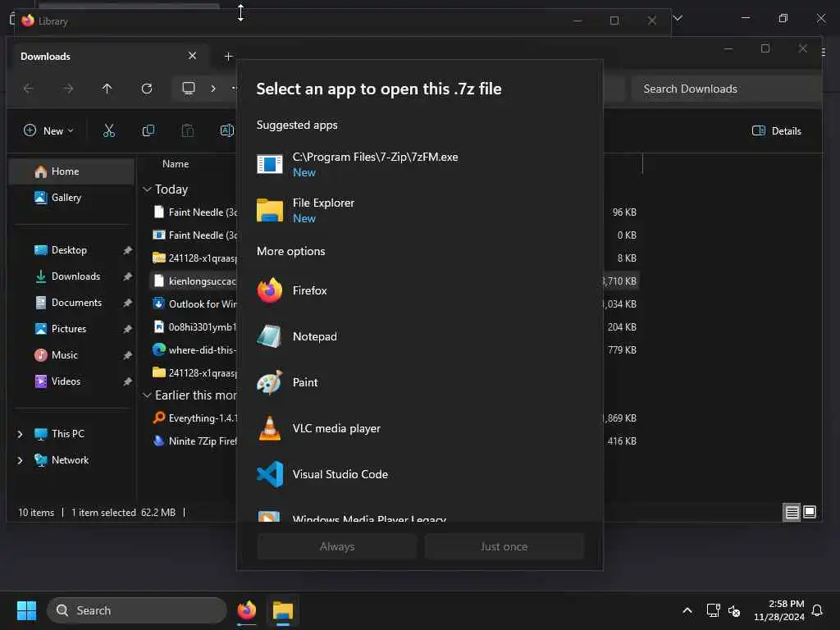This screenshot has height=630, width=840.
Task: Select Firefox from More options
Action: (419, 290)
